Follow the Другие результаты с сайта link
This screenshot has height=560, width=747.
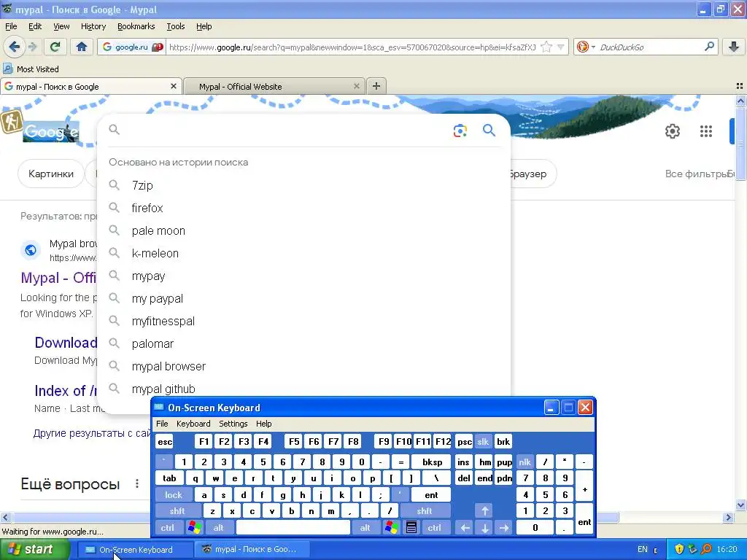click(91, 433)
